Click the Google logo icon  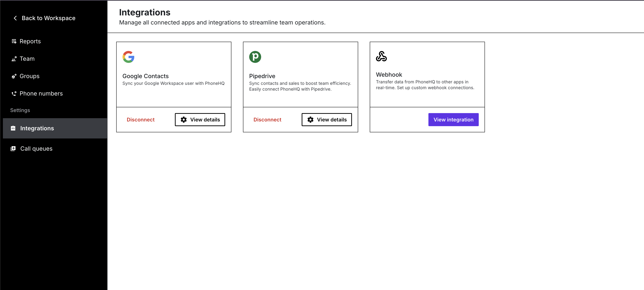[x=129, y=57]
